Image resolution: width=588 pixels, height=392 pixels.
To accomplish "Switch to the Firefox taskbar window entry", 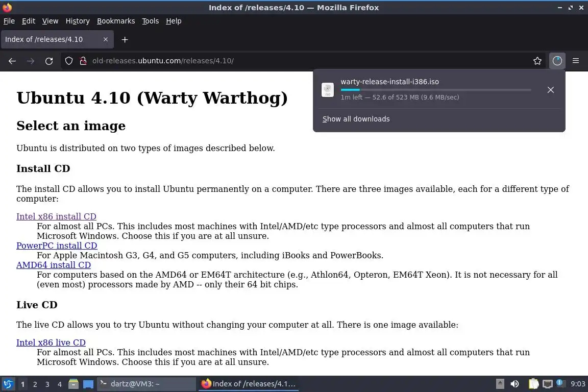I will click(x=248, y=384).
